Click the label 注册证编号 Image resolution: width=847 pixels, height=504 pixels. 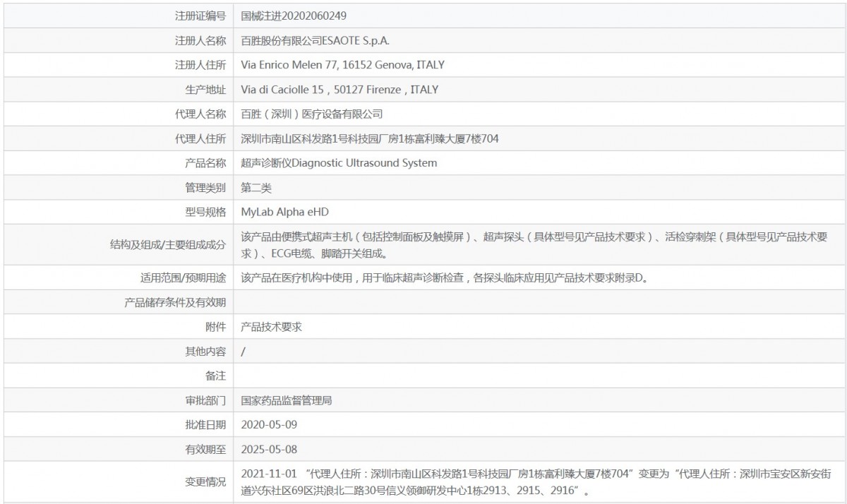(x=200, y=16)
